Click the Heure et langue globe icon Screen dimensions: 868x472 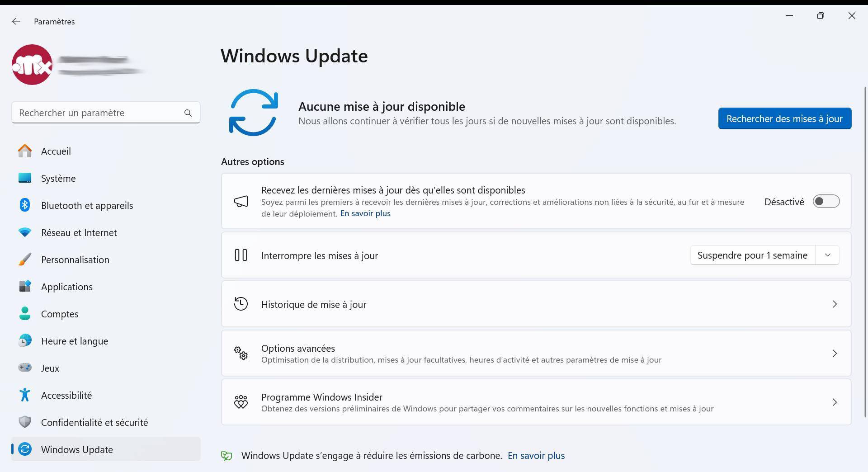point(25,341)
